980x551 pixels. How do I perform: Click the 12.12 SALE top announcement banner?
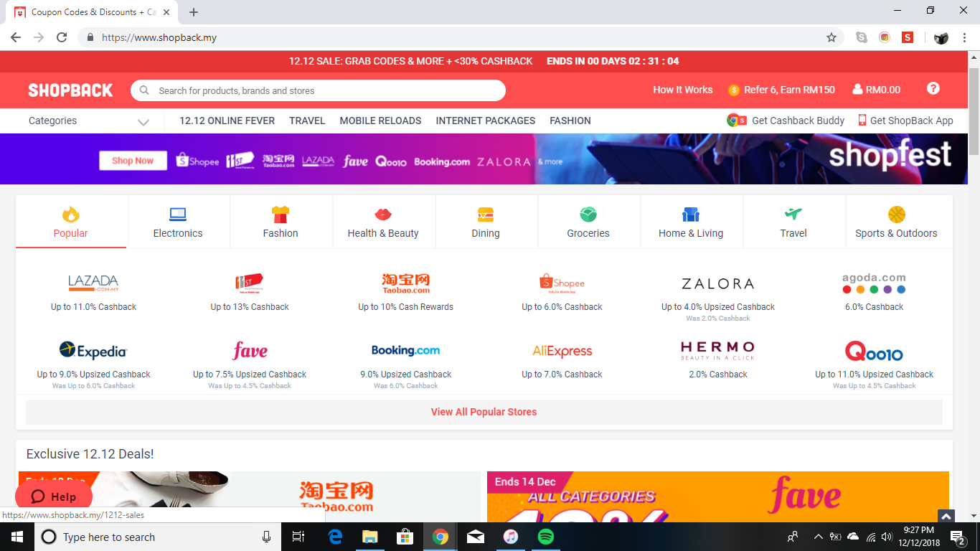pyautogui.click(x=484, y=61)
